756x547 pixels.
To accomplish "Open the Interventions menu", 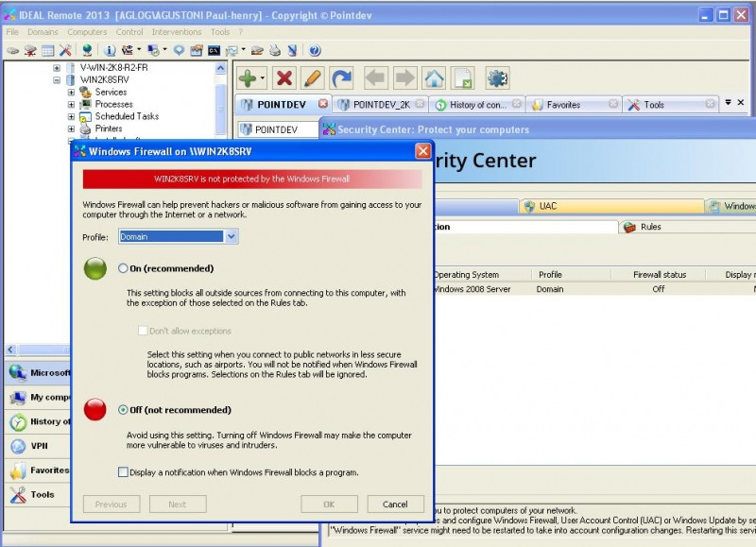I will (x=177, y=32).
